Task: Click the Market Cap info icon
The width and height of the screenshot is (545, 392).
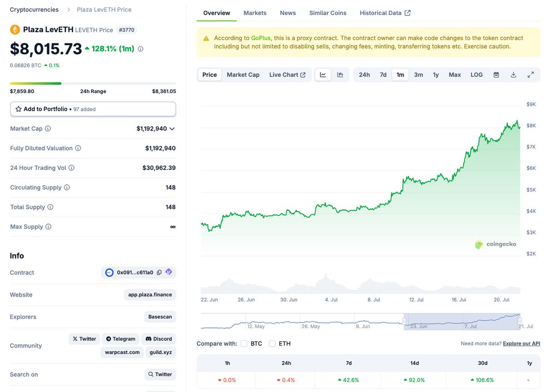Action: (x=48, y=129)
